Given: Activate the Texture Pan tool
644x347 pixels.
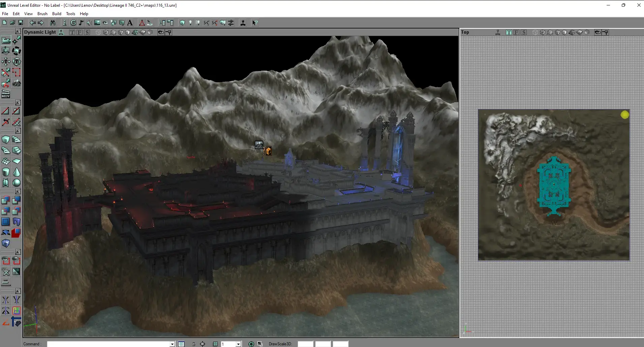Looking at the screenshot, I should pos(6,62).
